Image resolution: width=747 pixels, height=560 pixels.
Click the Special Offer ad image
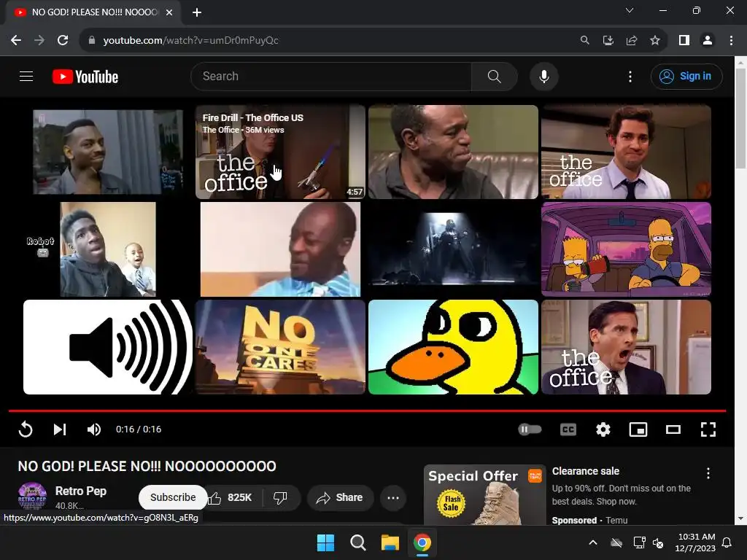484,495
